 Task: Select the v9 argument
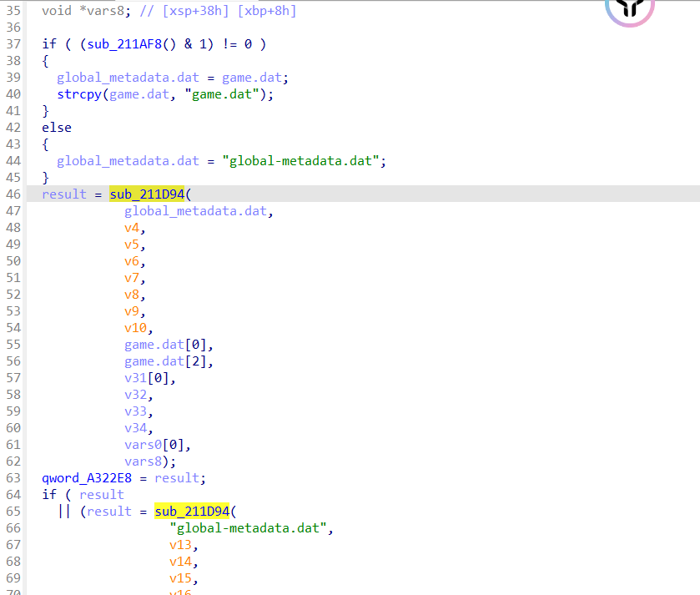click(132, 310)
